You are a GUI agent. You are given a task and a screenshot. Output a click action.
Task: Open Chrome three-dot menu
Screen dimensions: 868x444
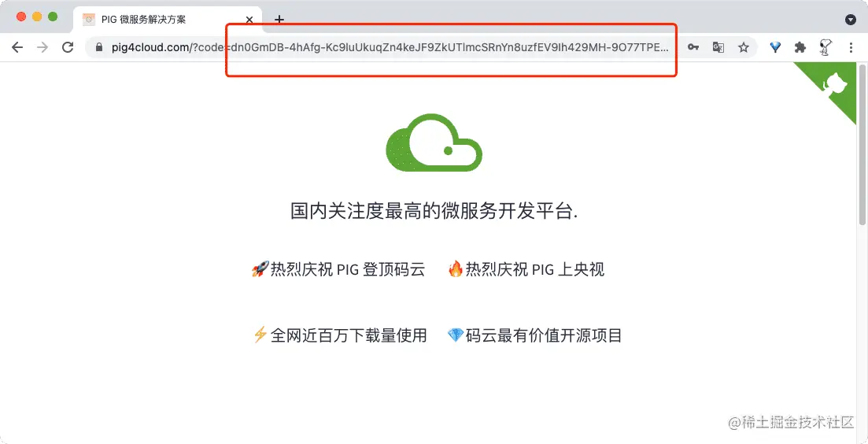point(851,47)
